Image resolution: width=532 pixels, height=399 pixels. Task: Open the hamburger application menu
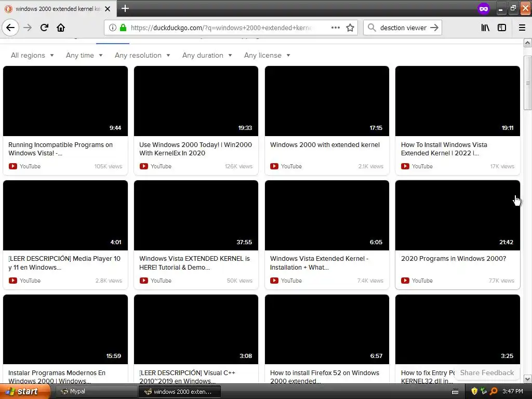click(522, 28)
